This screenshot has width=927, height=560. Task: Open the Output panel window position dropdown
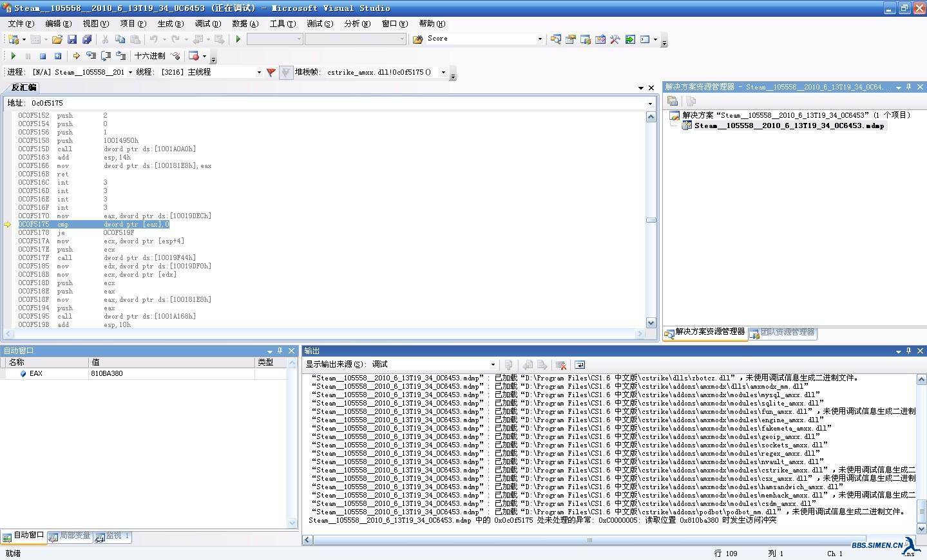[x=898, y=351]
